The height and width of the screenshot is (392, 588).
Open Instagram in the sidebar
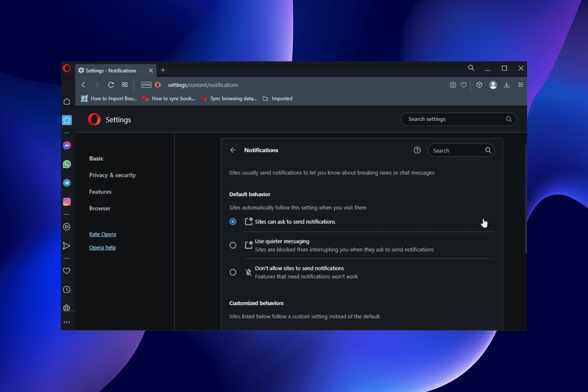[67, 202]
